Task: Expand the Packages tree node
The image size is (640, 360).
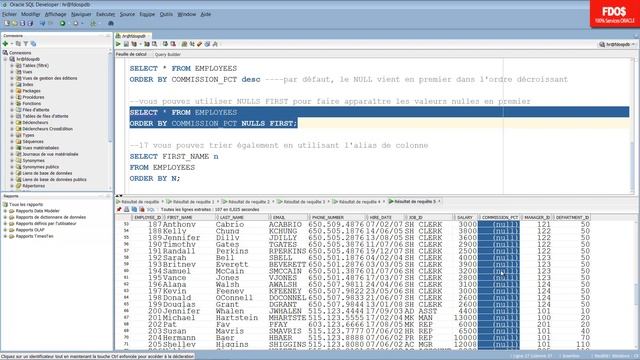Action: tap(12, 91)
